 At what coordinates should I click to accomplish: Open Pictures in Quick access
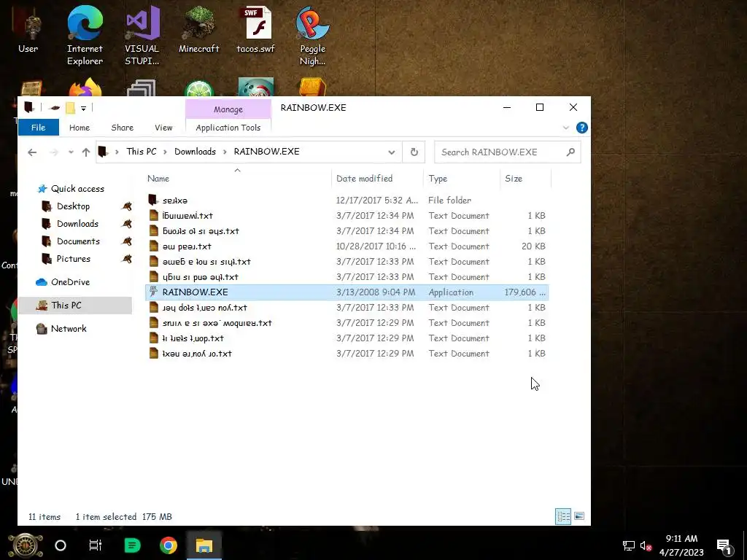coord(74,259)
